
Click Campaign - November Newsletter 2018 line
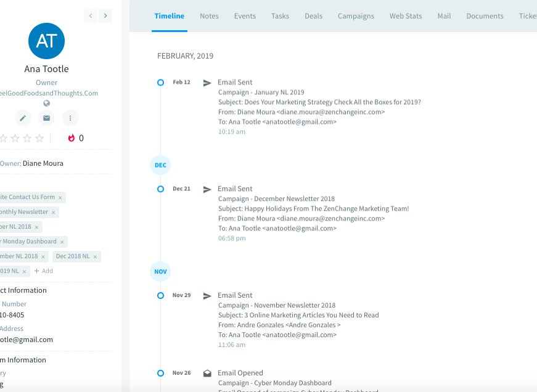tap(277, 305)
